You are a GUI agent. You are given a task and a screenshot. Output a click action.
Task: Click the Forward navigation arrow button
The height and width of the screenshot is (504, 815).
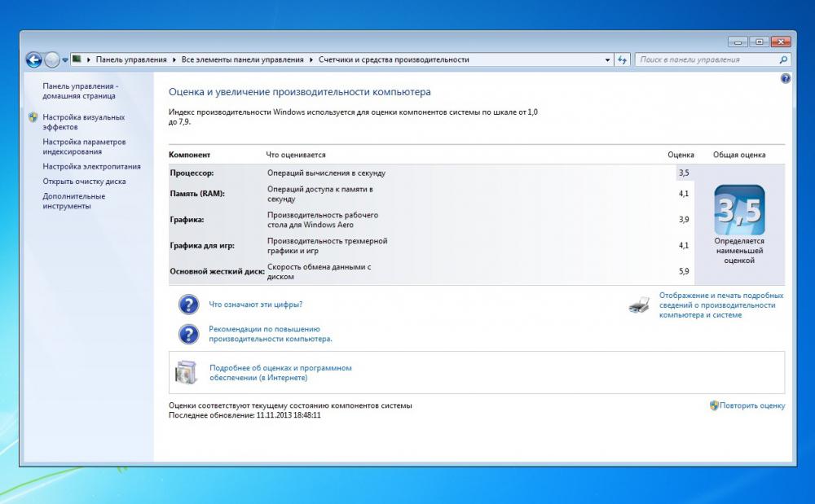pos(52,59)
